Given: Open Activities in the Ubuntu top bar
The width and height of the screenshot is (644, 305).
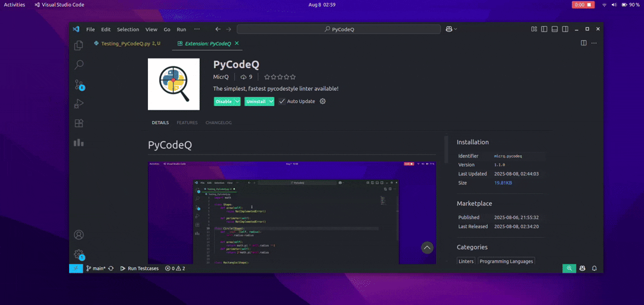Looking at the screenshot, I should (14, 5).
